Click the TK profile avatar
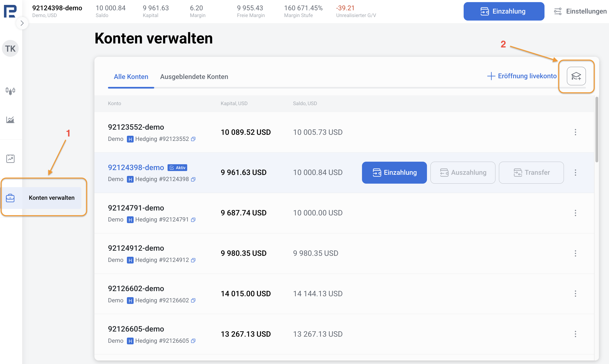609x364 pixels. tap(10, 49)
